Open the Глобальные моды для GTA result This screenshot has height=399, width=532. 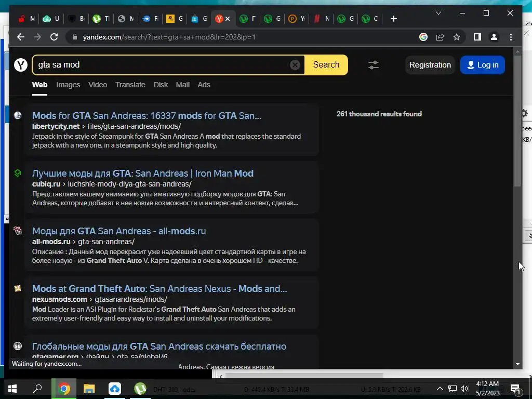click(159, 347)
